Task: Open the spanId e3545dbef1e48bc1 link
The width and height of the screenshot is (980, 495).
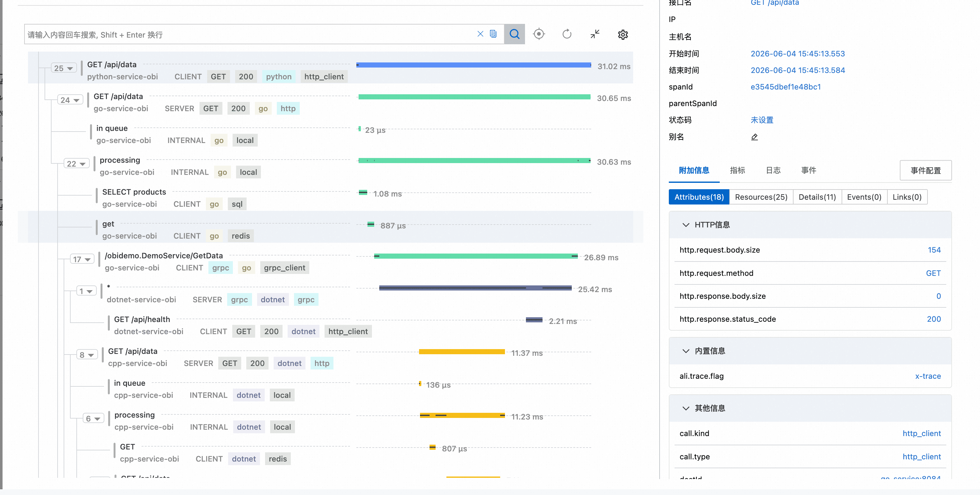Action: pos(786,87)
